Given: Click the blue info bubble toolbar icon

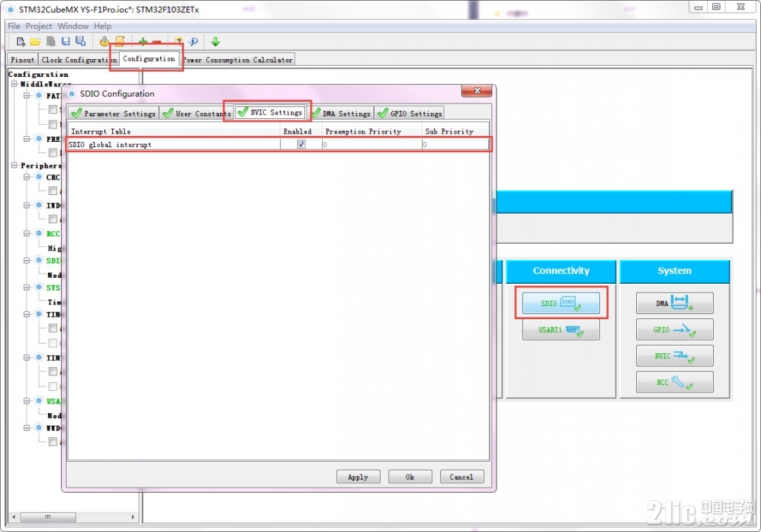Looking at the screenshot, I should pyautogui.click(x=194, y=41).
